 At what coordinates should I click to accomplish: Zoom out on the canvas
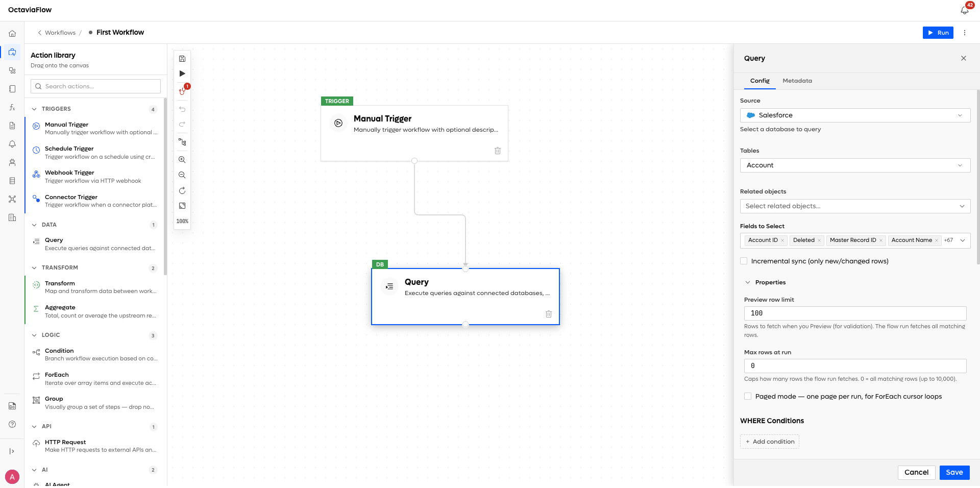pos(182,175)
